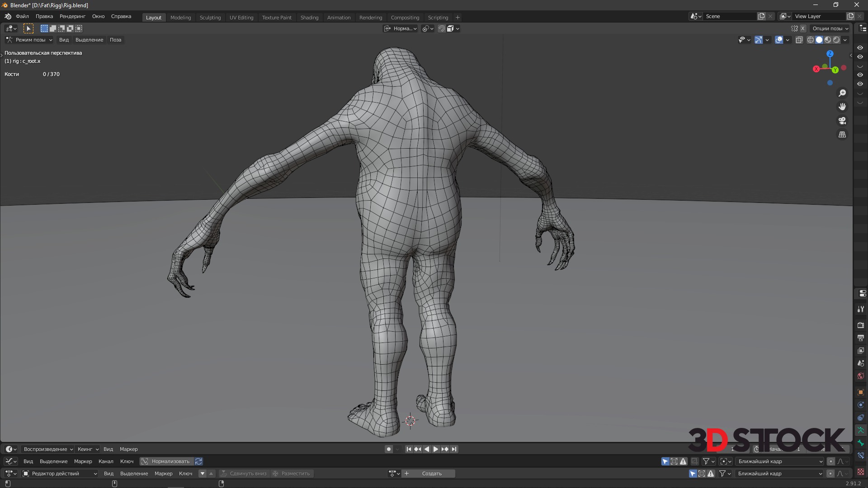Toggle X-axis mirror pose option
This screenshot has width=868, height=488.
803,28
